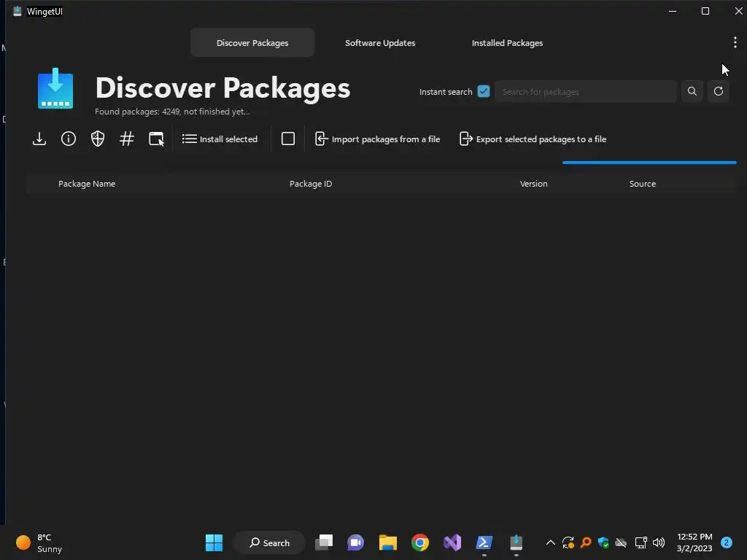Open the Teams Chat taskbar icon
747x560 pixels.
(355, 542)
